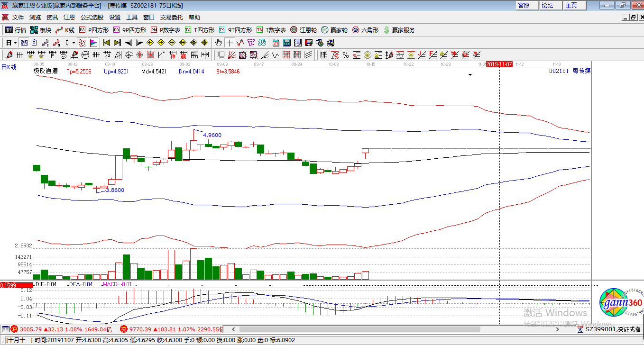Toggle the crosshair cursor tool
Viewport: 644px width, 345px height.
[x=230, y=43]
